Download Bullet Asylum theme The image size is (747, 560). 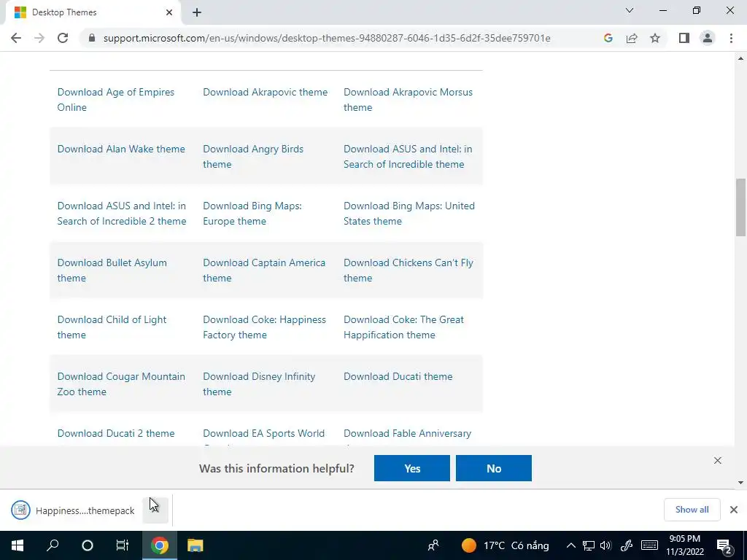(x=112, y=271)
